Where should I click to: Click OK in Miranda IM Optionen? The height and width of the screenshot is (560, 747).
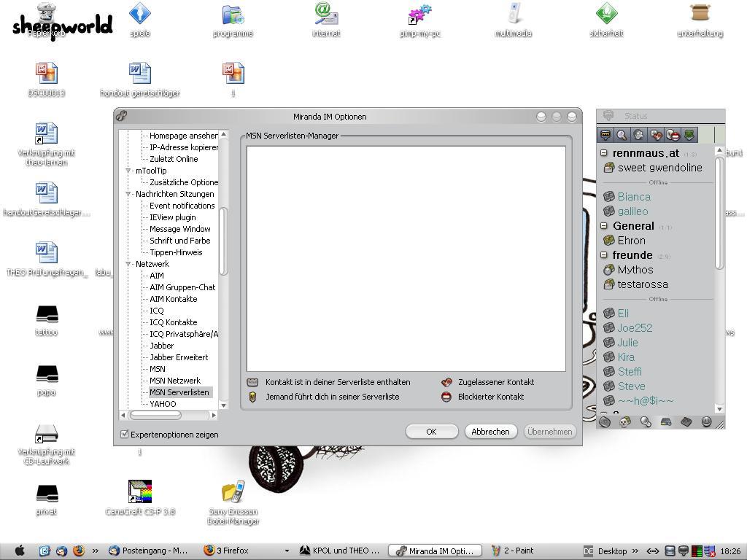click(x=432, y=432)
